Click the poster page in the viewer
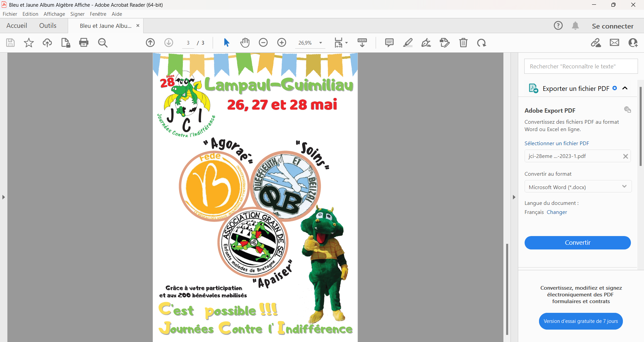 coord(255,197)
